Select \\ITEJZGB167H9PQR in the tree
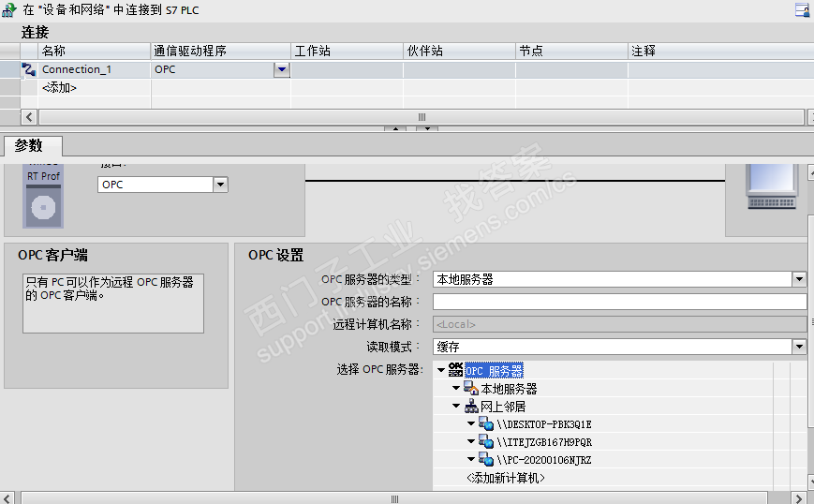814x504 pixels. pos(544,442)
